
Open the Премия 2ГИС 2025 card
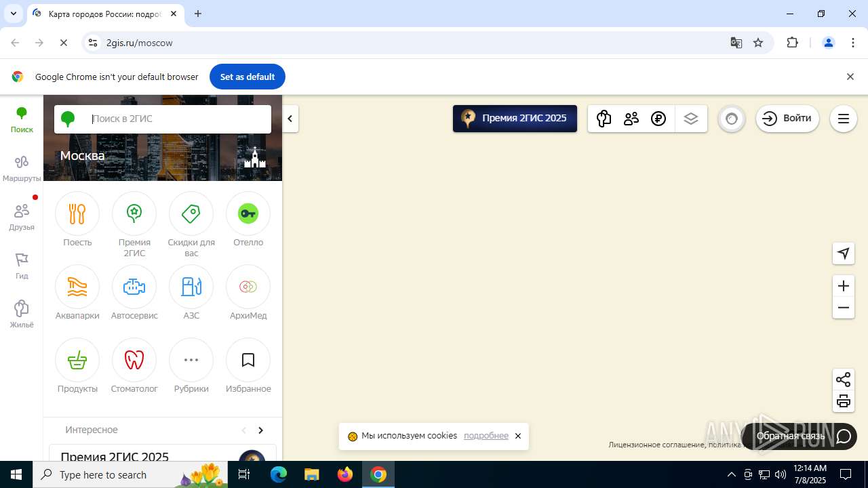(x=163, y=453)
